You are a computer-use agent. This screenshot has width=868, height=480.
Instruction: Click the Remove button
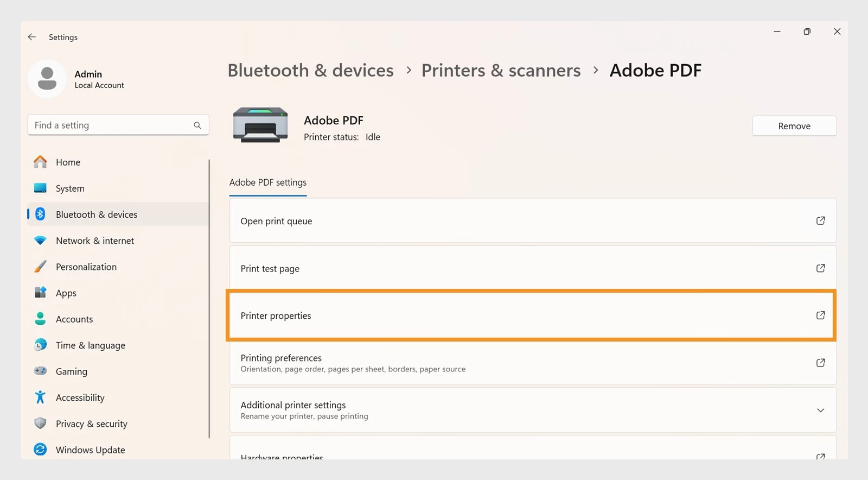(794, 126)
